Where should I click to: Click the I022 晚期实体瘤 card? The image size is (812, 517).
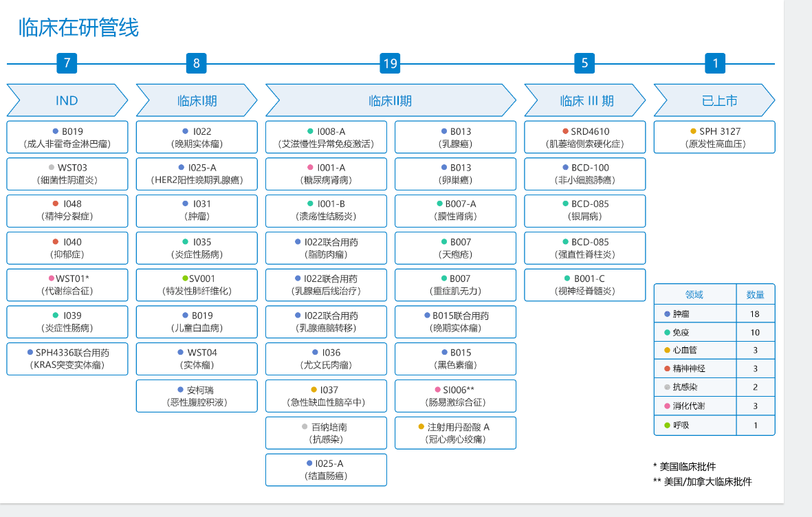pos(197,137)
